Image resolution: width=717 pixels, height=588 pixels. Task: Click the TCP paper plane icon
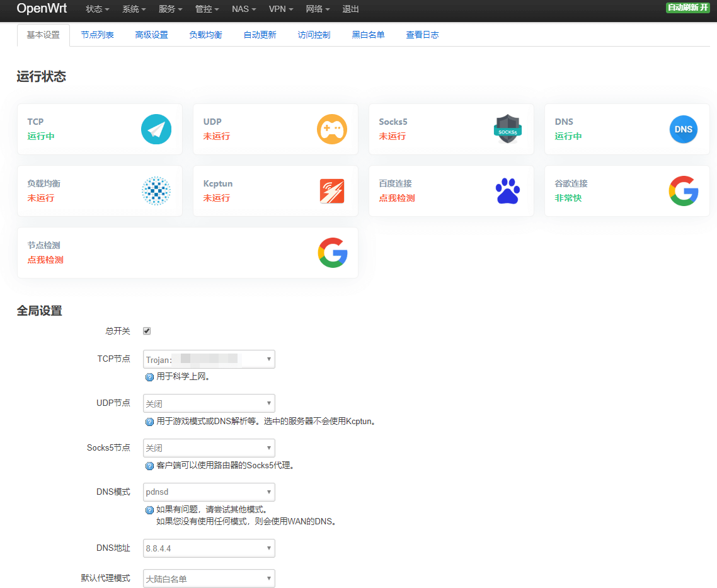click(x=156, y=129)
